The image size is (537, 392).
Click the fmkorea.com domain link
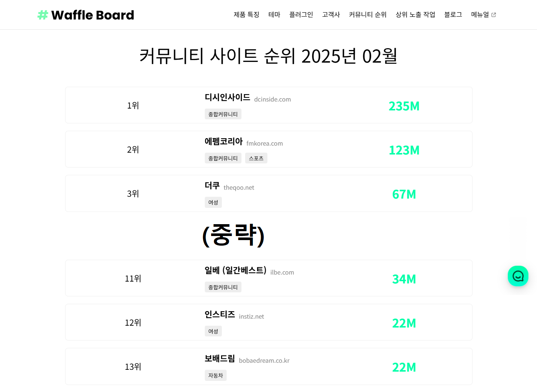pos(264,144)
